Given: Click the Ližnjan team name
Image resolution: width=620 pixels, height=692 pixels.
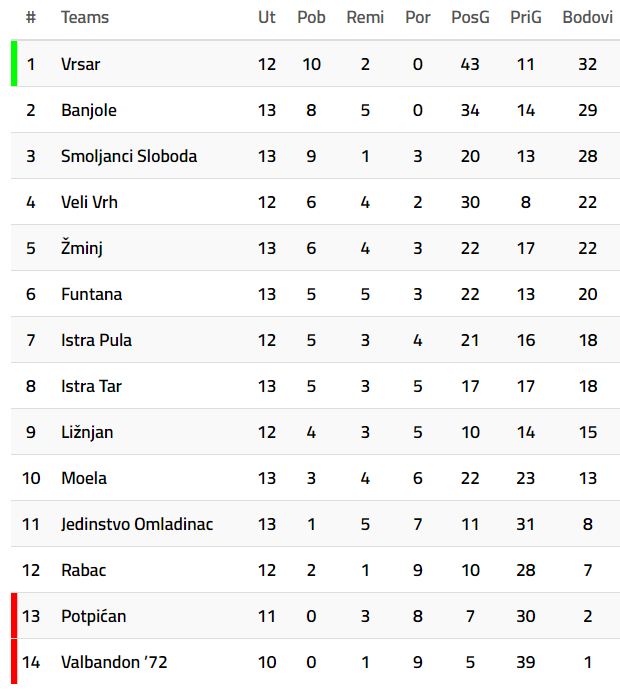Looking at the screenshot, I should point(87,432).
